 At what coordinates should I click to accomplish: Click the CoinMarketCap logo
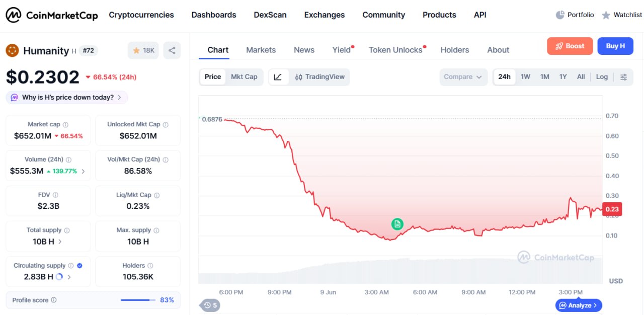(52, 15)
